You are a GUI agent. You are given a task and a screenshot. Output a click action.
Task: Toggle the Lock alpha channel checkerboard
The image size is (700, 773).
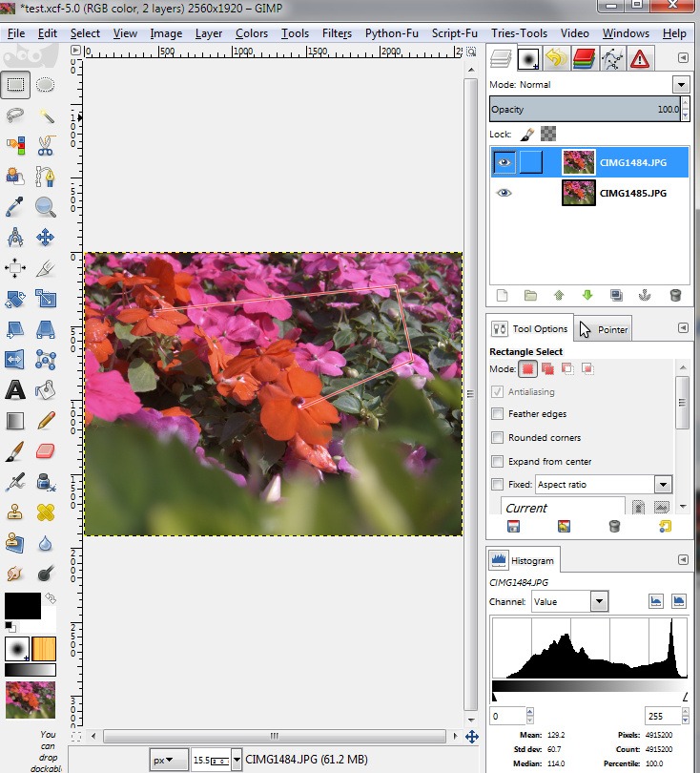point(548,134)
